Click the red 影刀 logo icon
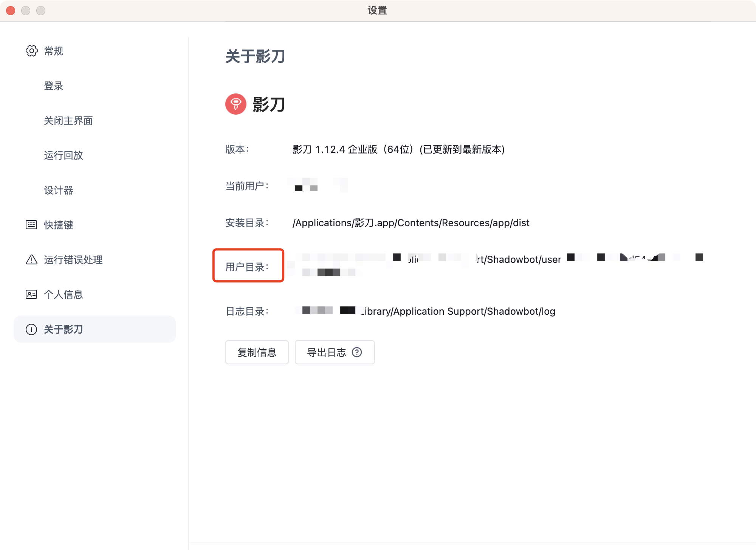The height and width of the screenshot is (550, 756). [236, 104]
